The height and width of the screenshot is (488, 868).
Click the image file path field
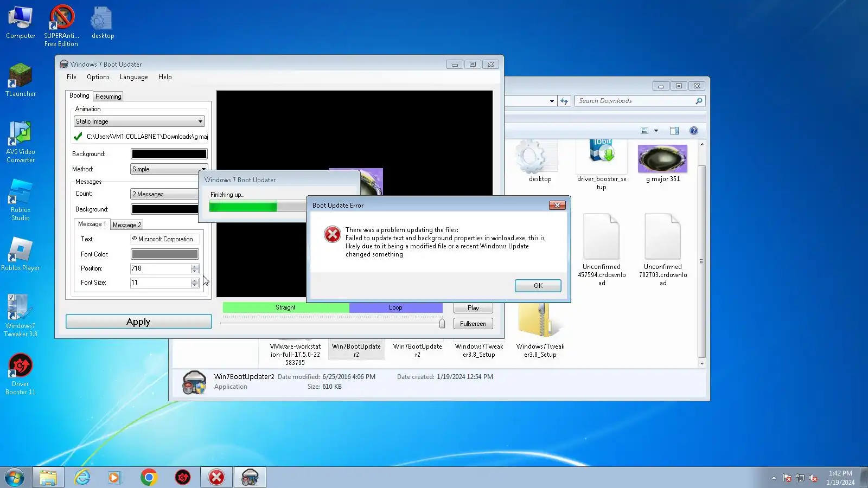(147, 137)
